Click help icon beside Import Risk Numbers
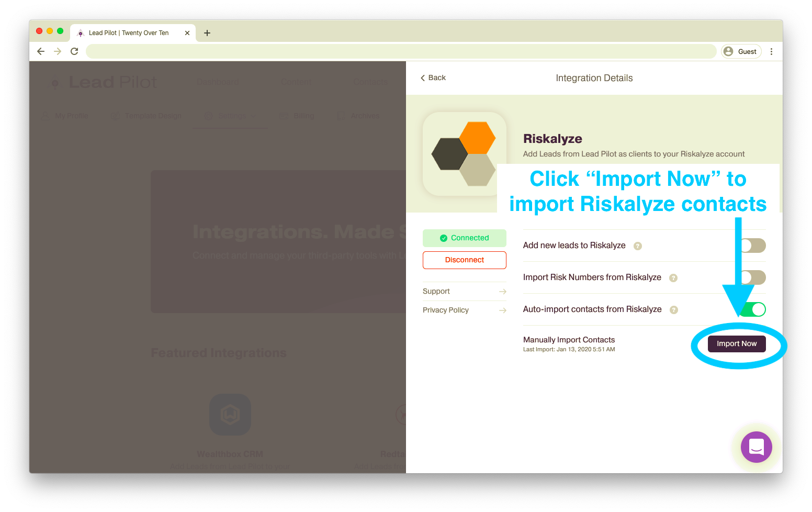This screenshot has width=812, height=512. [673, 278]
